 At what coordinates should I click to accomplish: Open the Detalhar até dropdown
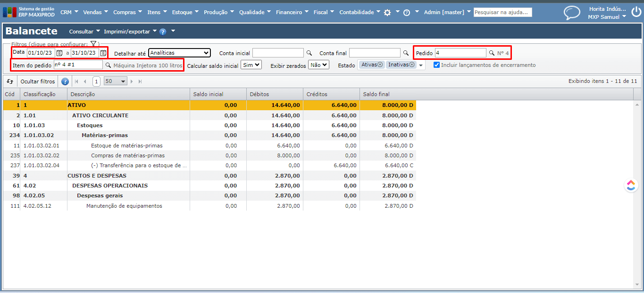coord(179,53)
